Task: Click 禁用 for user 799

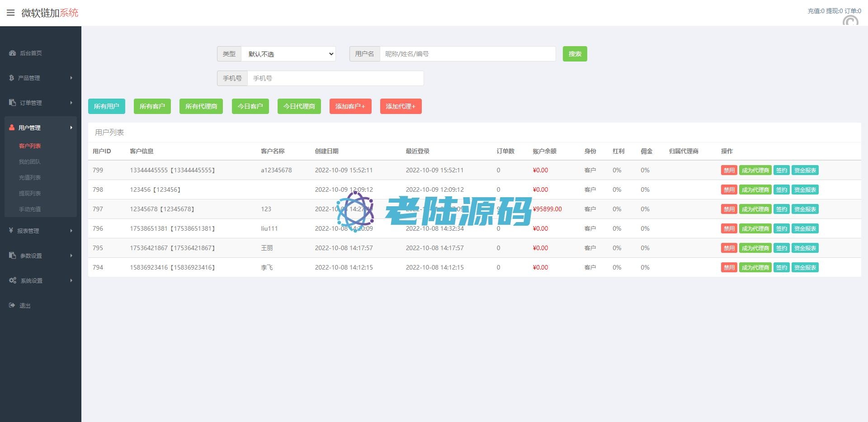Action: pos(729,170)
